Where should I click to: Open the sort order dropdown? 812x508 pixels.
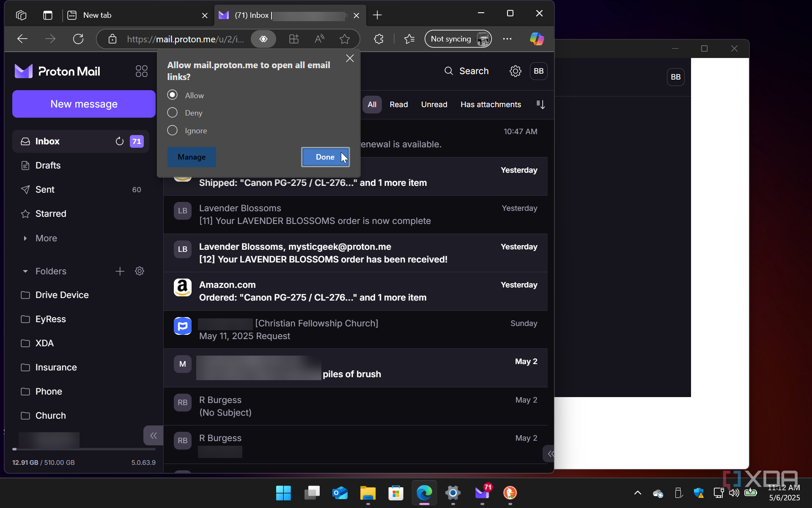point(540,105)
